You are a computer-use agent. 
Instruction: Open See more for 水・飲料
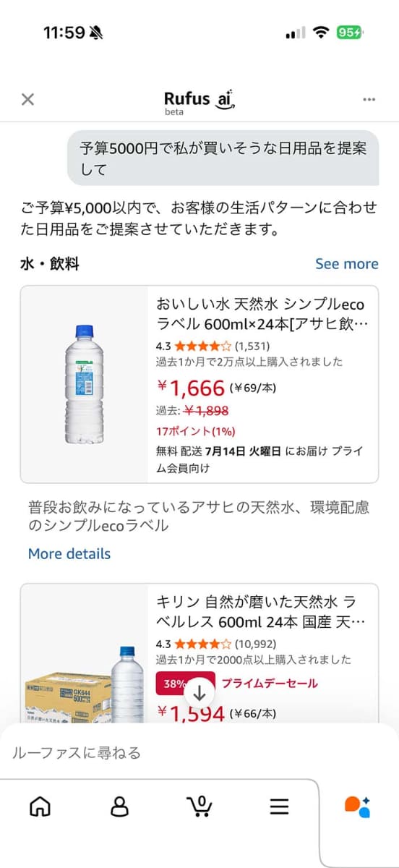(347, 264)
